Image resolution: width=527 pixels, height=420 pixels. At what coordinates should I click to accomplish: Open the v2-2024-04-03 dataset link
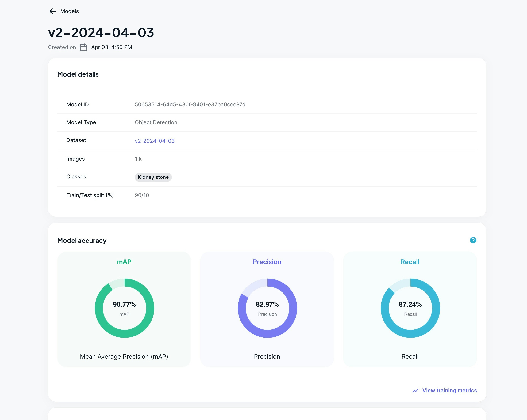(155, 141)
